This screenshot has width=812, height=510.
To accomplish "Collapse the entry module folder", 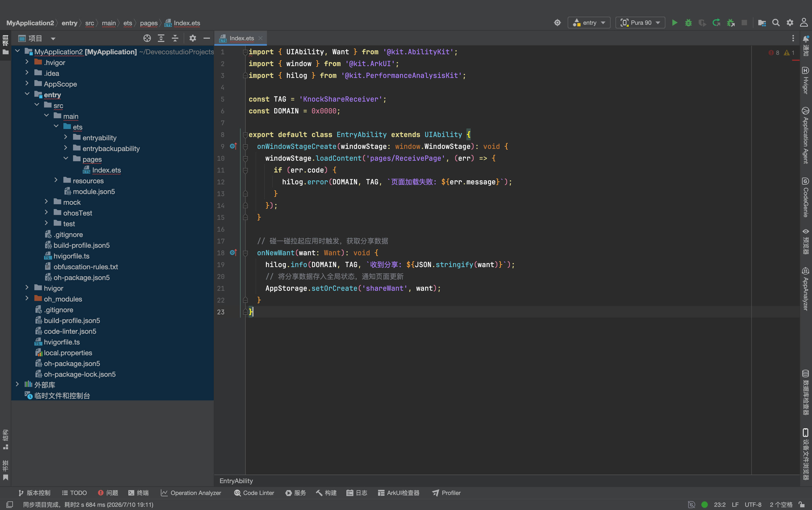I will coord(27,94).
